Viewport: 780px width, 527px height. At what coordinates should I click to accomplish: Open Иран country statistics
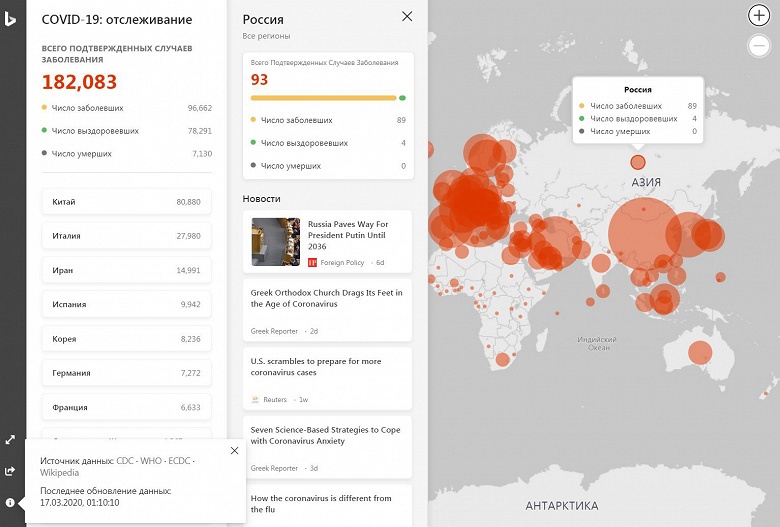126,270
